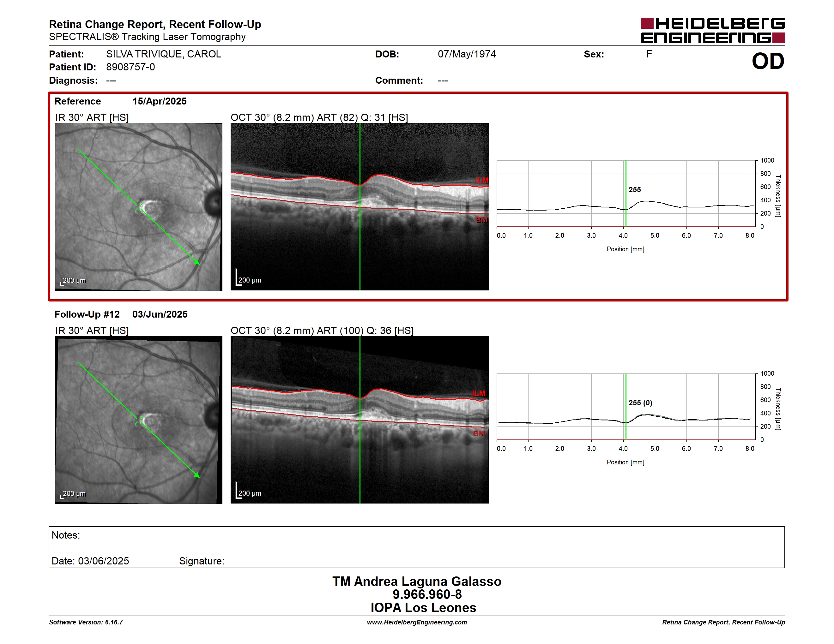Click the Comment label

pyautogui.click(x=399, y=80)
